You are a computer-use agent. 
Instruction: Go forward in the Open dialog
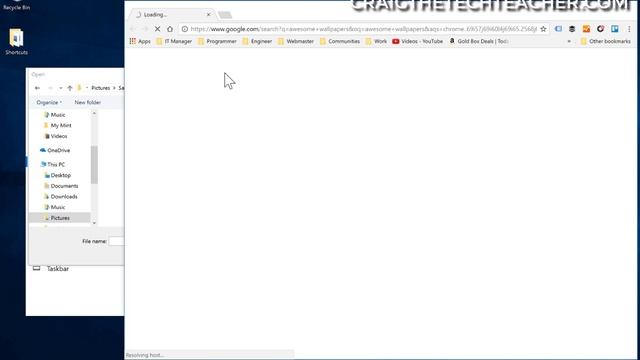pos(50,88)
